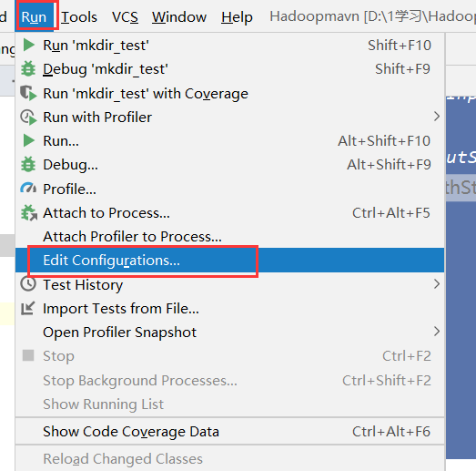Click the speedometer icon beside Profile...
The image size is (476, 471).
coord(28,189)
